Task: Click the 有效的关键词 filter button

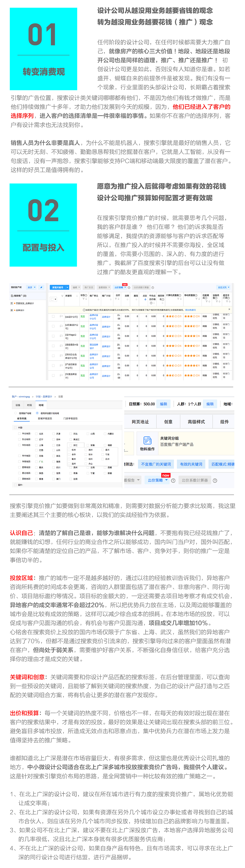Action: (x=191, y=464)
